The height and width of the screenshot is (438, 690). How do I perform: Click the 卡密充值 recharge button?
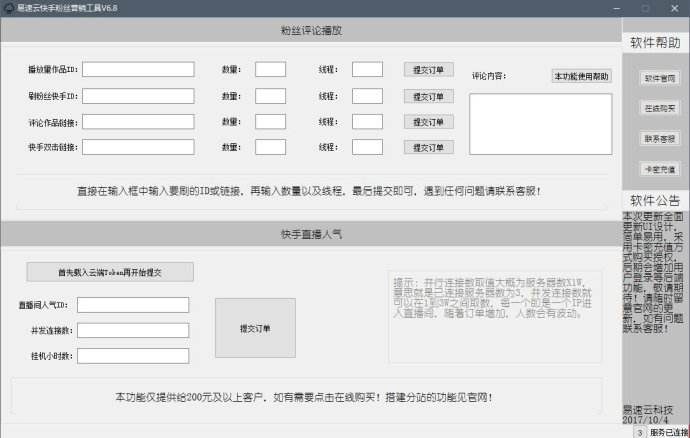pyautogui.click(x=660, y=169)
